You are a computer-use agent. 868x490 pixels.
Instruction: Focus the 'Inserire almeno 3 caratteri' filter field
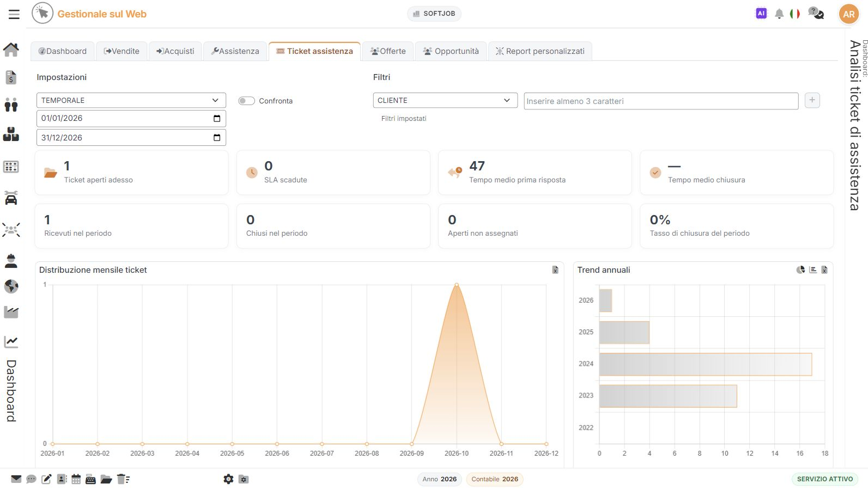click(x=661, y=101)
